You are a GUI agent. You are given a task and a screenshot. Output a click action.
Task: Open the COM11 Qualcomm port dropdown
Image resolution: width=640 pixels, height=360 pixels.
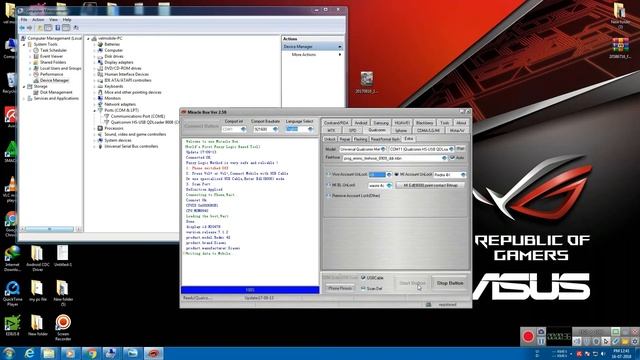tap(451, 149)
